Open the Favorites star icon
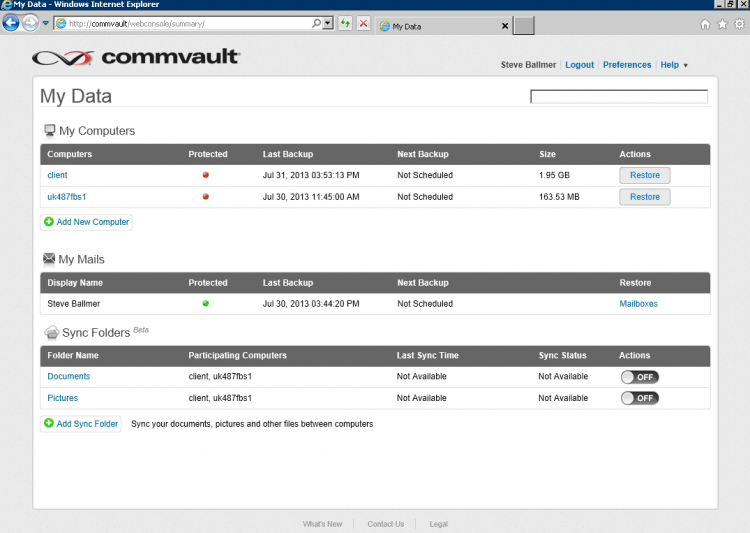Viewport: 750px width, 533px height. coord(722,24)
